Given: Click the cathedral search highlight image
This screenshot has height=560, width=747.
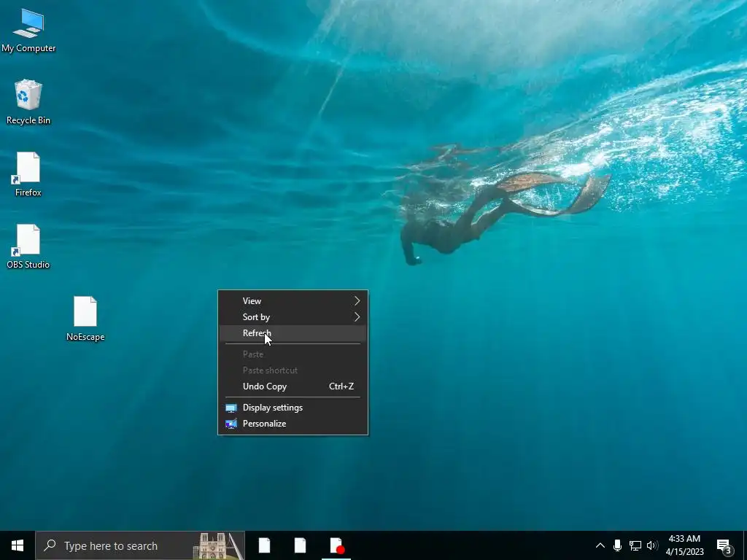Looking at the screenshot, I should tap(218, 545).
